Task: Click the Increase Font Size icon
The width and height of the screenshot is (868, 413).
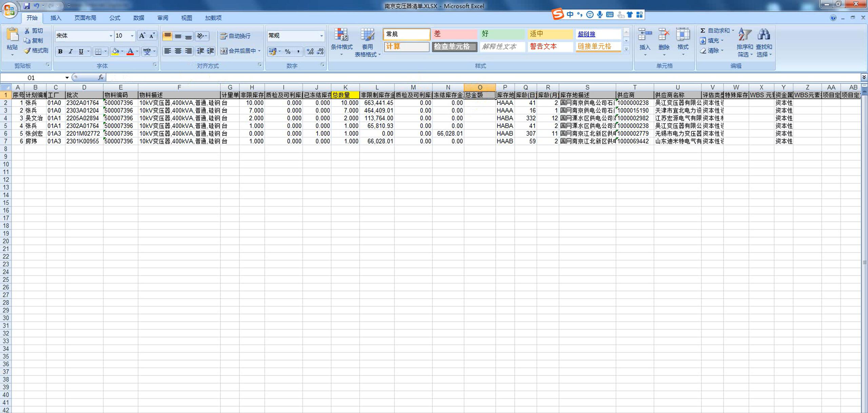Action: pyautogui.click(x=142, y=36)
